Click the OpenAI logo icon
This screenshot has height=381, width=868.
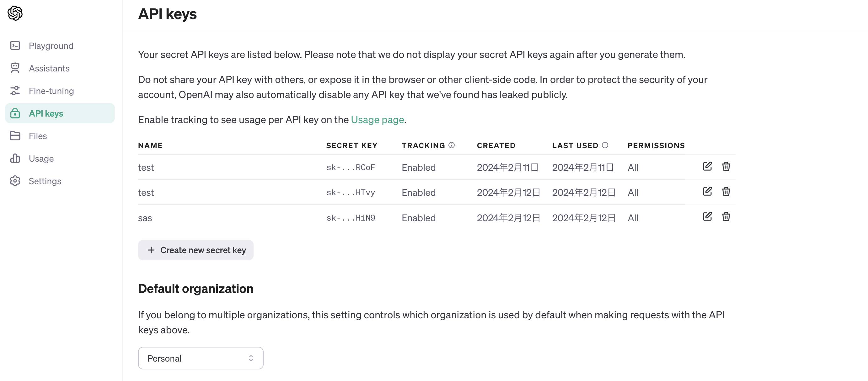(15, 13)
